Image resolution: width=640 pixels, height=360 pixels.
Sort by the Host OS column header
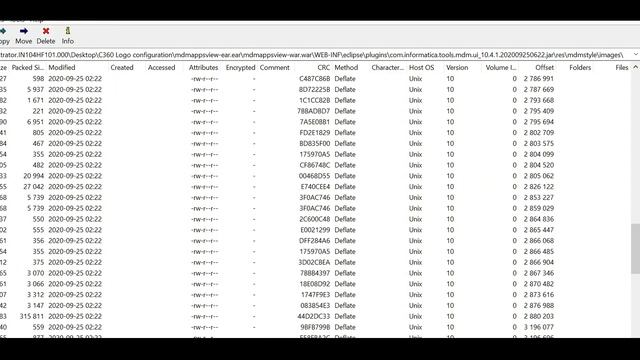point(422,67)
